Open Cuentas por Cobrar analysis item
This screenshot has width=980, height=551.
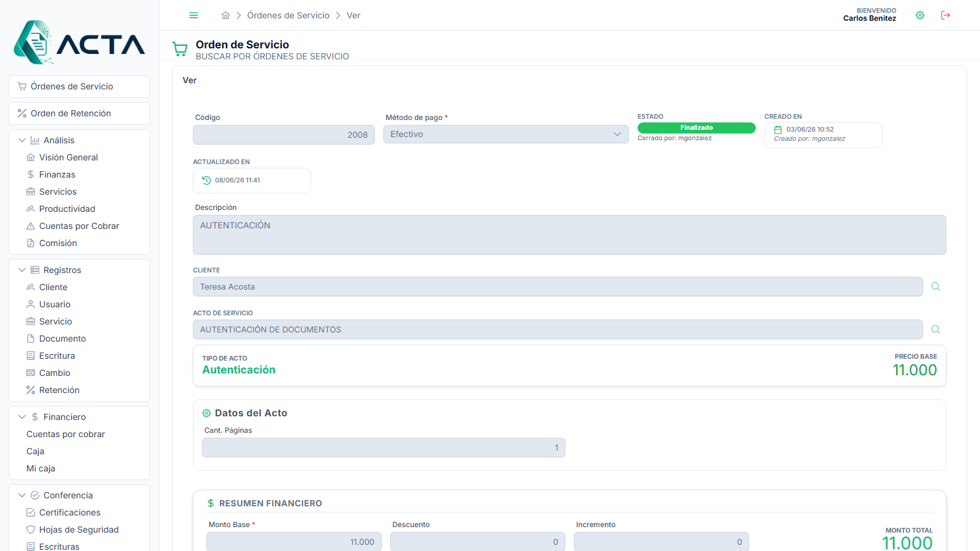(79, 226)
